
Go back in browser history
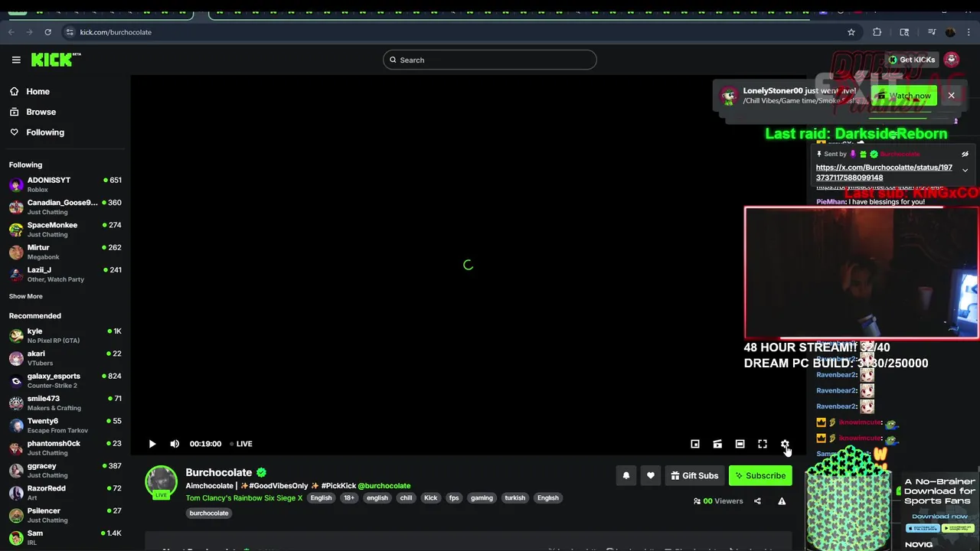(x=11, y=32)
